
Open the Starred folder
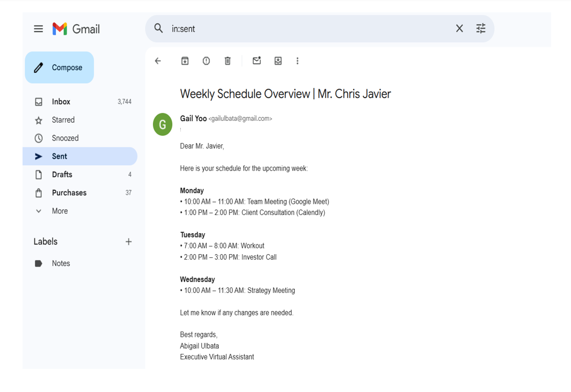[x=80, y=120]
